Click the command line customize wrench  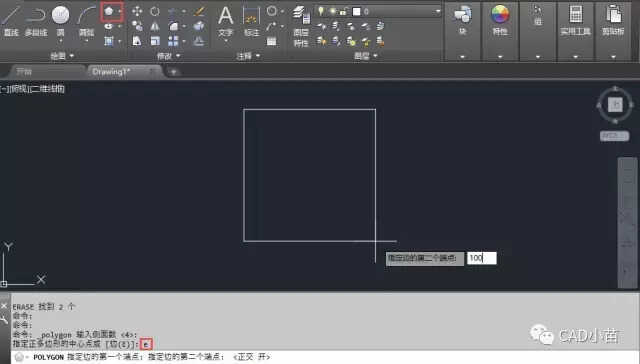click(x=4, y=321)
